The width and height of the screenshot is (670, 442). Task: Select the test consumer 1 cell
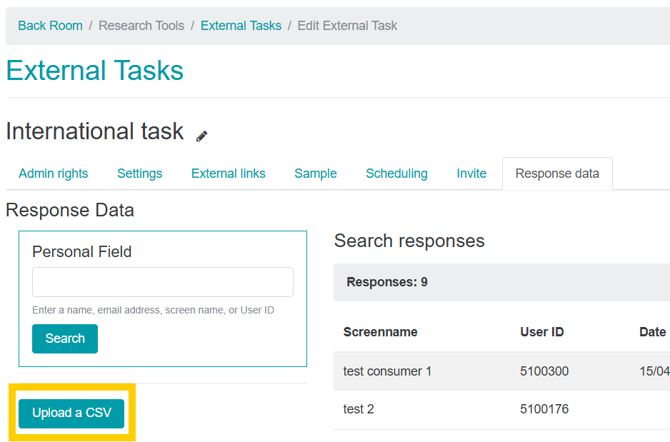(387, 371)
